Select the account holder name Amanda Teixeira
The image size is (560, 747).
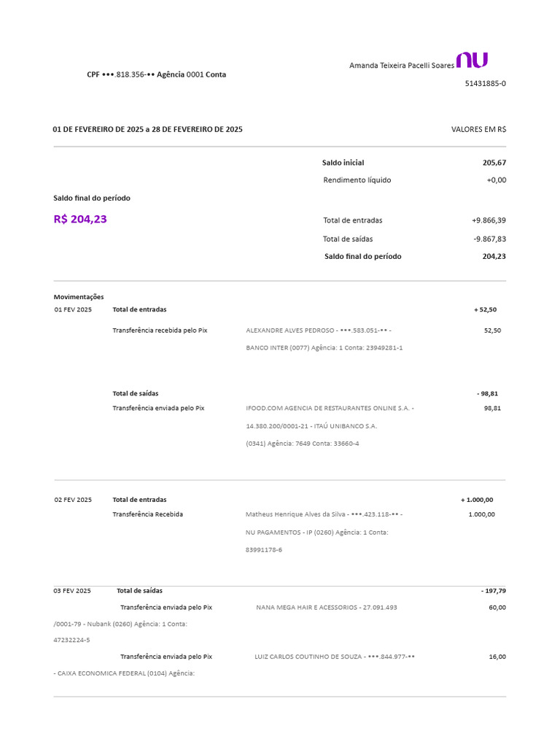click(x=402, y=65)
